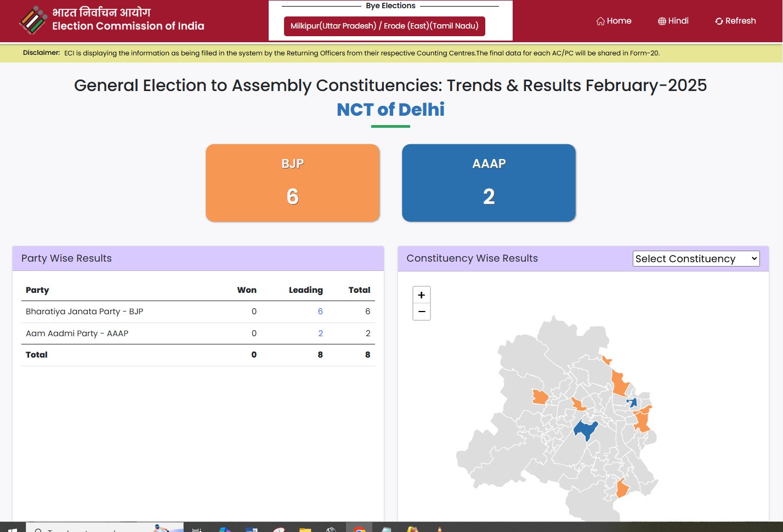Click the Party column header
This screenshot has width=783, height=532.
click(37, 290)
